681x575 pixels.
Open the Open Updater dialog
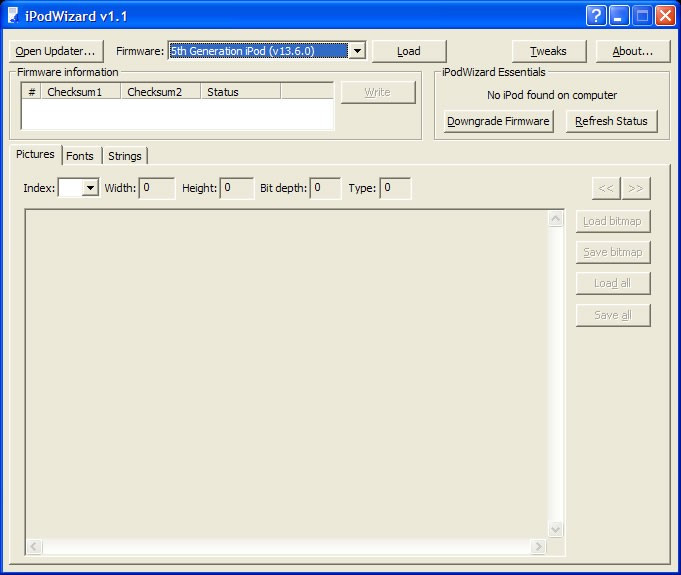(56, 51)
